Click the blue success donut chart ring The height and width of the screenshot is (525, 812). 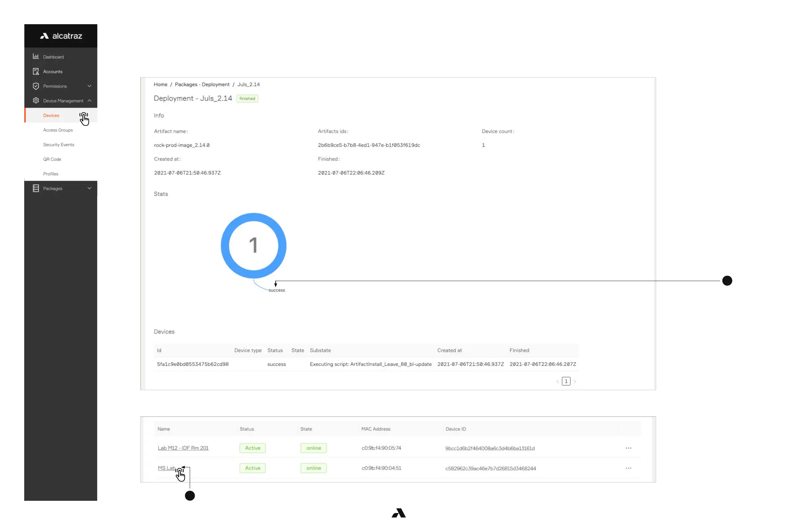tap(225, 246)
